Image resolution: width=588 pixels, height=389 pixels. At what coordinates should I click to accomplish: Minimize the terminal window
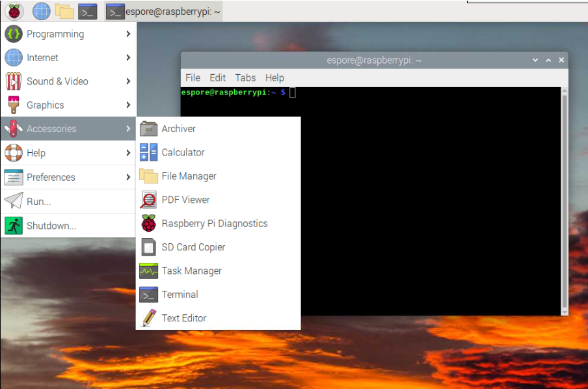[x=535, y=60]
